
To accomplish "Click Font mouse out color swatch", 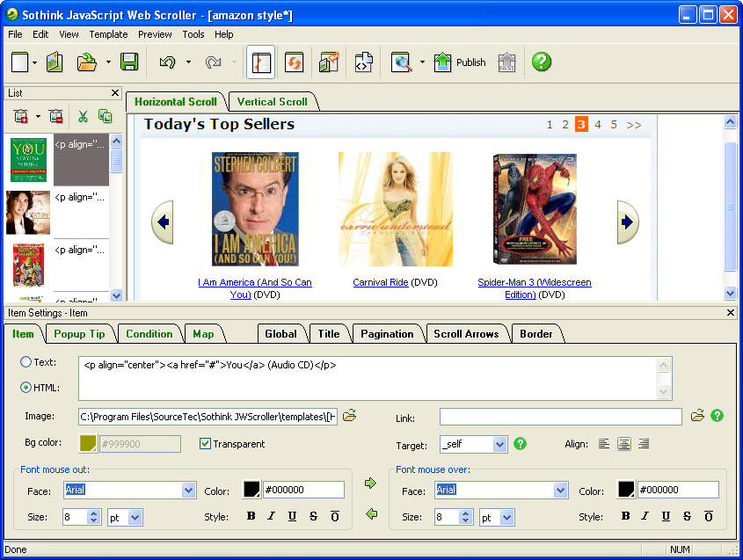I will (x=251, y=490).
